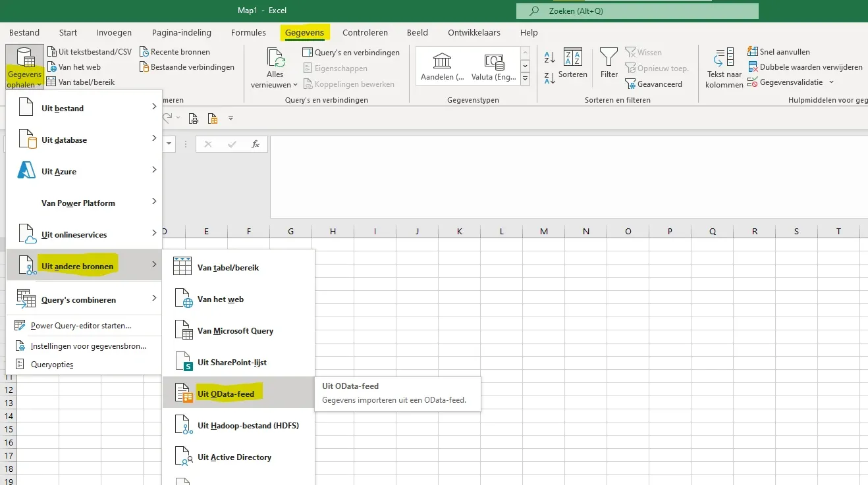Viewport: 868px width, 485px height.
Task: Expand Uit bestand submenu
Action: point(84,108)
